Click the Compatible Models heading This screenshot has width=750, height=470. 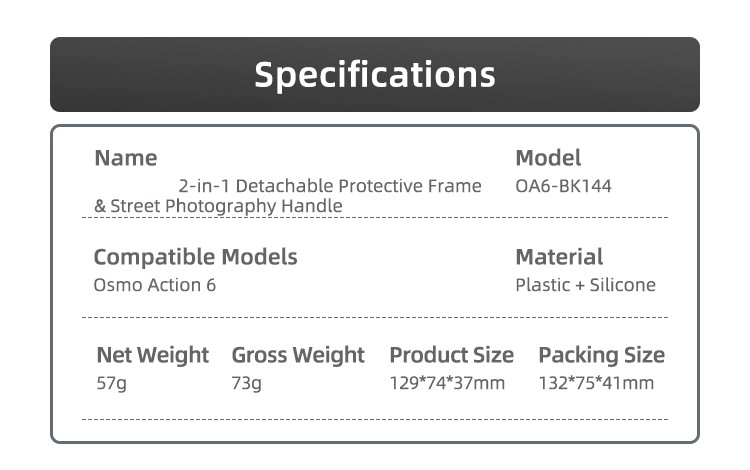coord(196,258)
